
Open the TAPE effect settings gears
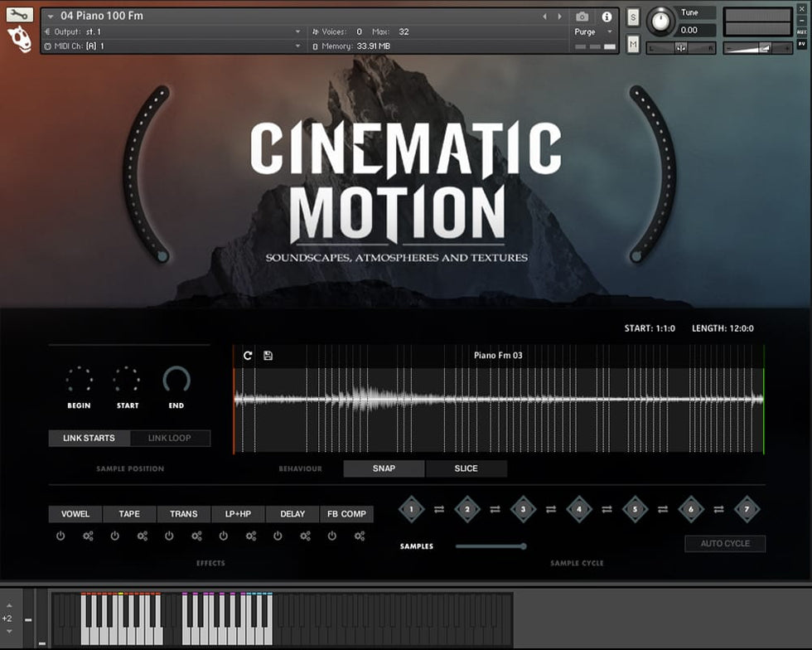pos(143,536)
